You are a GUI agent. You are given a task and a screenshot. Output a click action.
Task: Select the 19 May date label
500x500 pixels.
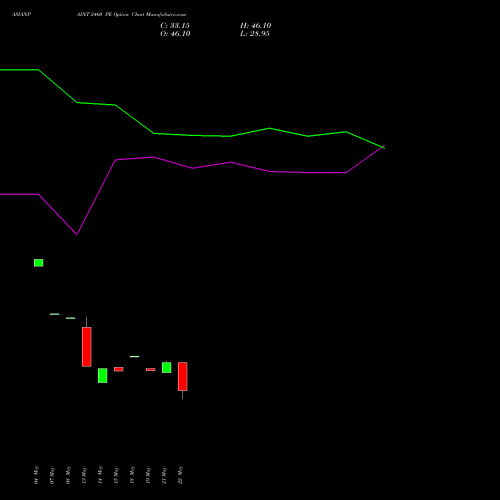(x=148, y=475)
